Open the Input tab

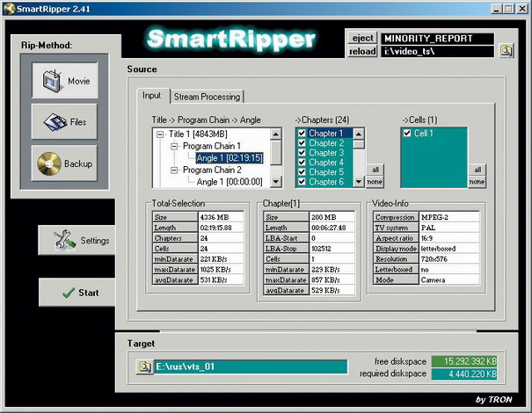pos(152,96)
